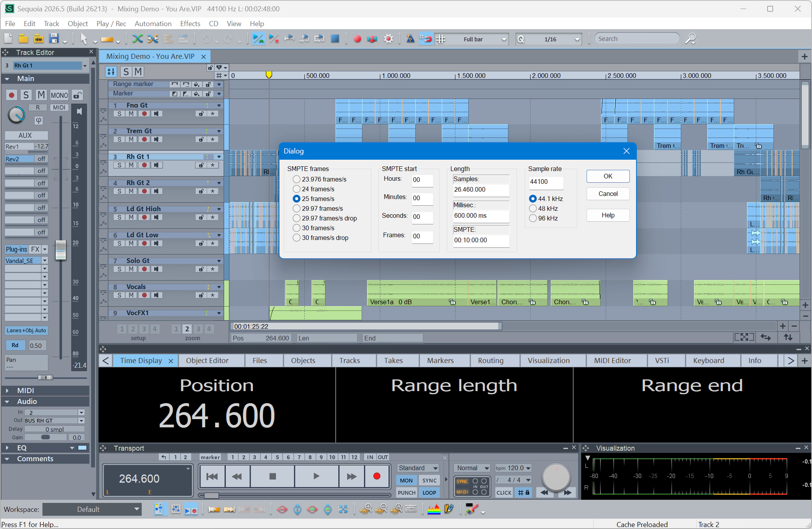The height and width of the screenshot is (529, 812).
Task: Enable the LOOP transport toggle
Action: point(429,492)
